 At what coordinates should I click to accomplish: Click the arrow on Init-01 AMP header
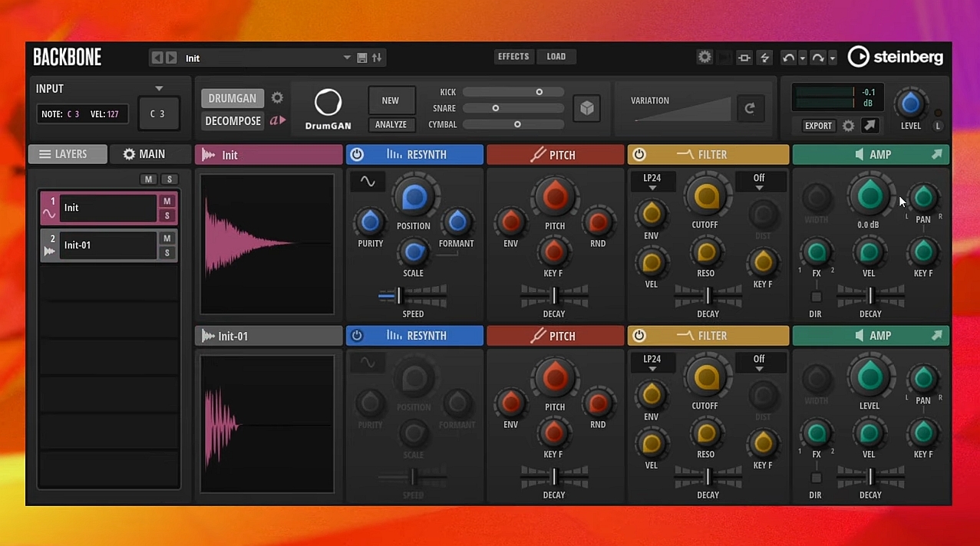[937, 335]
